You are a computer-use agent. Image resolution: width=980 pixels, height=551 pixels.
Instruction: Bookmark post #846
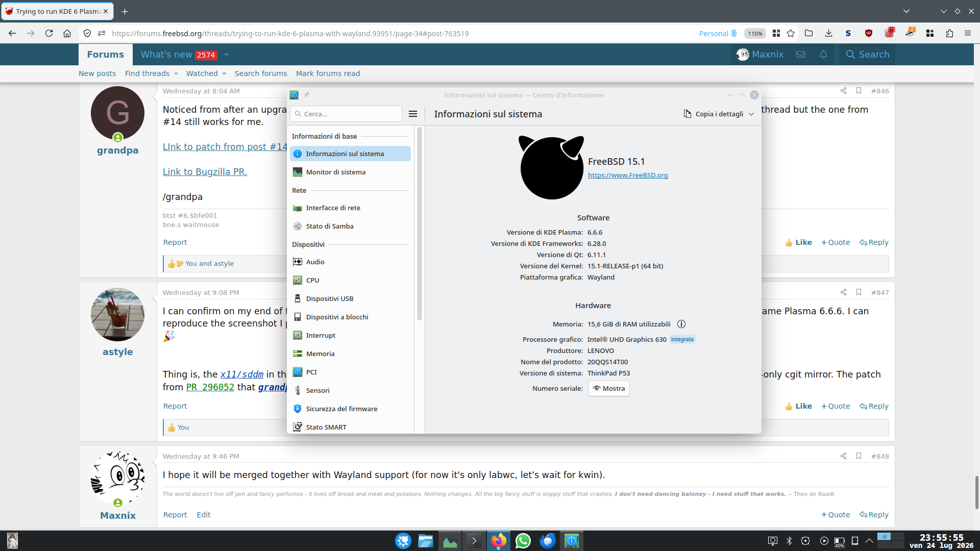pos(859,91)
